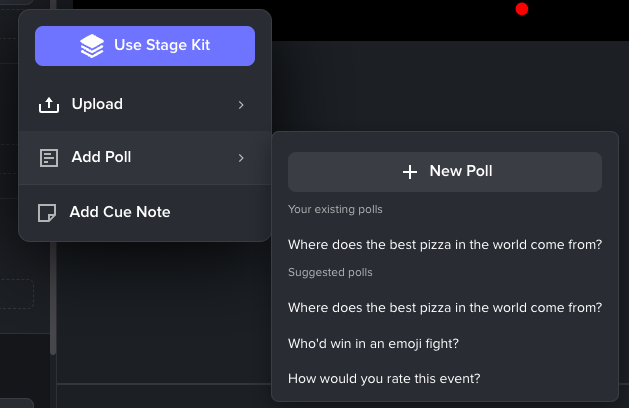Click the Add Poll form icon

click(49, 158)
